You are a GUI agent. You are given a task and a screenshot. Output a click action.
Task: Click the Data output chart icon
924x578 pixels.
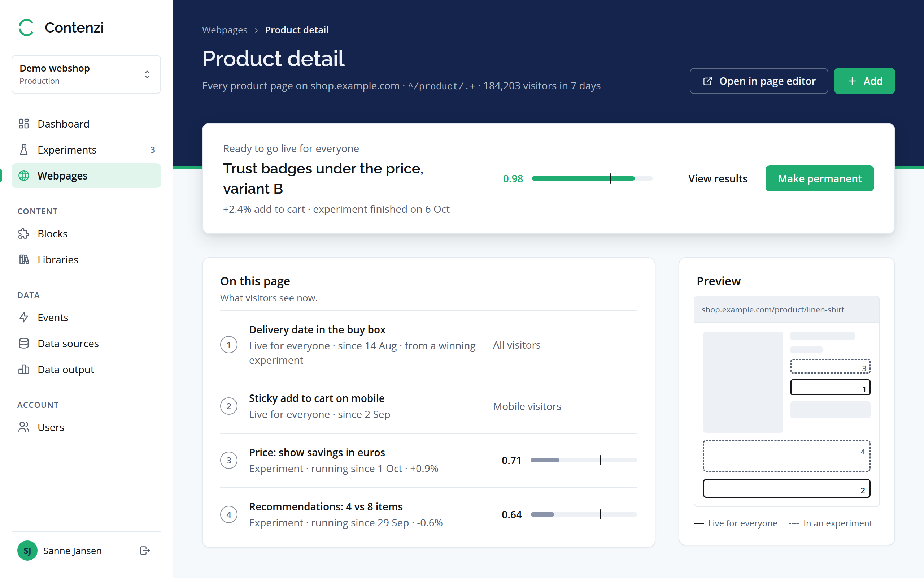[x=24, y=369]
